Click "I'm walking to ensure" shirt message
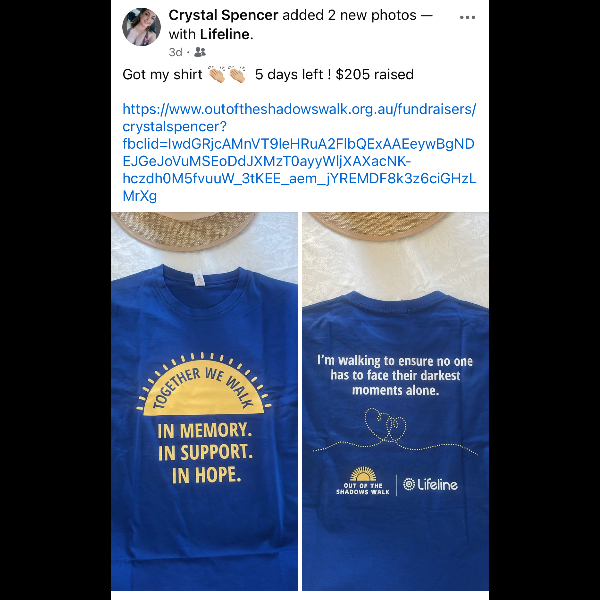Image resolution: width=600 pixels, height=600 pixels. pyautogui.click(x=395, y=375)
